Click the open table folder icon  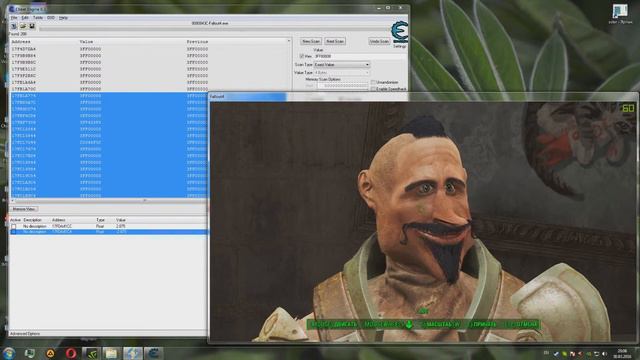(x=23, y=26)
